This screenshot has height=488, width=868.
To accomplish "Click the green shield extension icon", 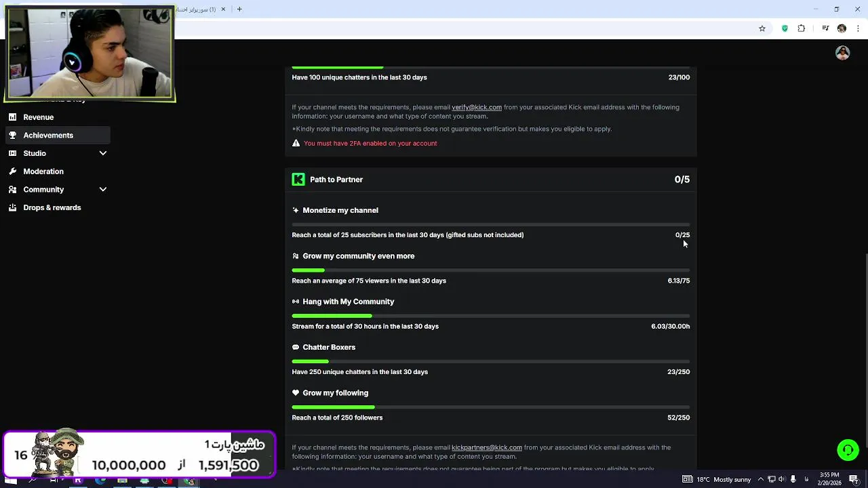I will [x=785, y=28].
